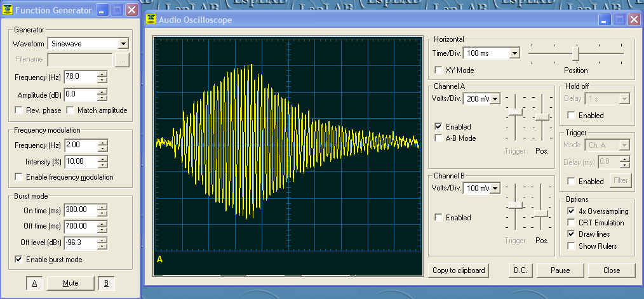Enable the Trigger checkbox
Viewport: 644px width, 299px height.
[571, 181]
